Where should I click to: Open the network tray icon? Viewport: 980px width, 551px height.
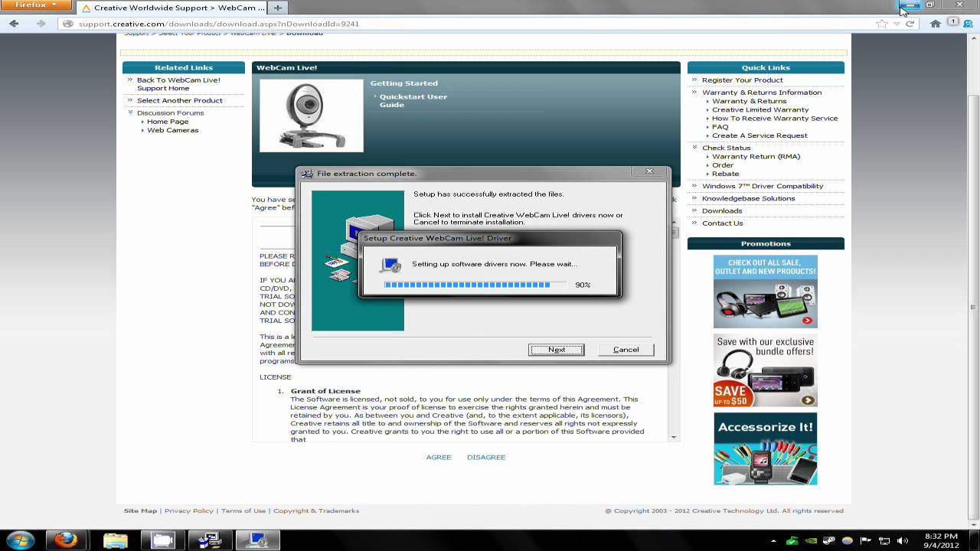pyautogui.click(x=884, y=541)
